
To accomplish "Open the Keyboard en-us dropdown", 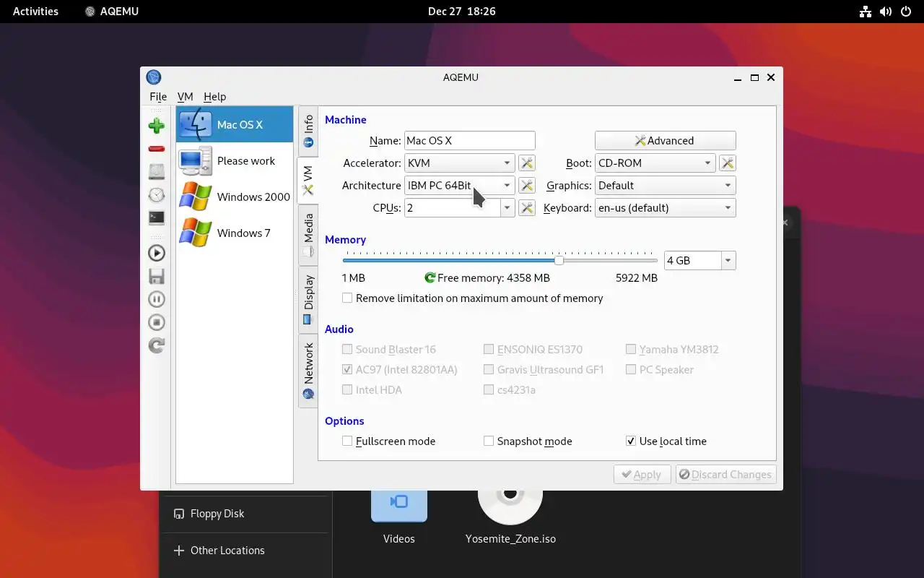I will click(666, 208).
